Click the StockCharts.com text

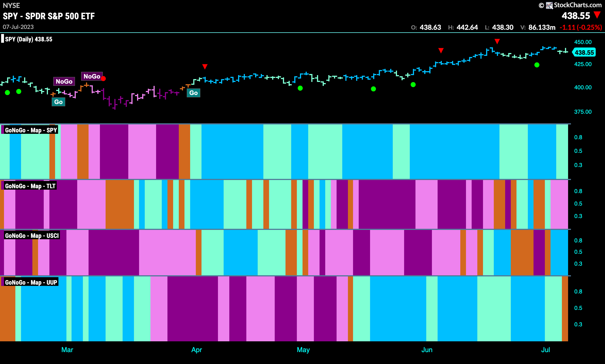(x=578, y=5)
